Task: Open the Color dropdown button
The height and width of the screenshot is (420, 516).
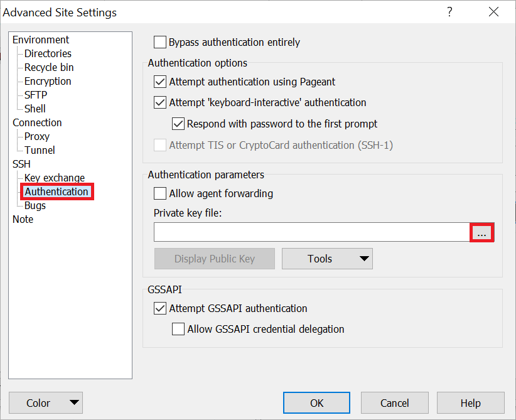Action: [46, 403]
